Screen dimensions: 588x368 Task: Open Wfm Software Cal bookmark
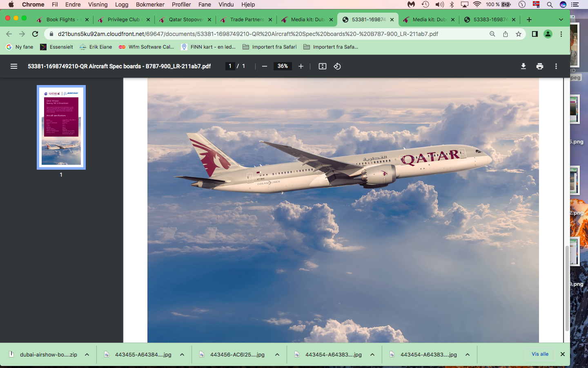147,47
